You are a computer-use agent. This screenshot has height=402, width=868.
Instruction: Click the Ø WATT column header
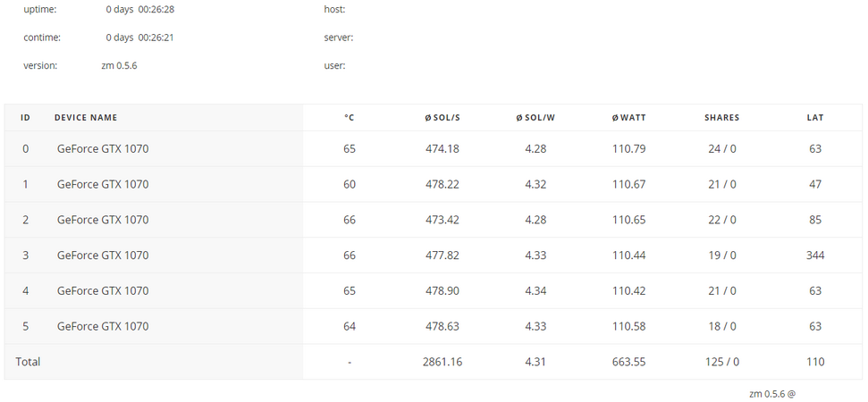tap(628, 118)
